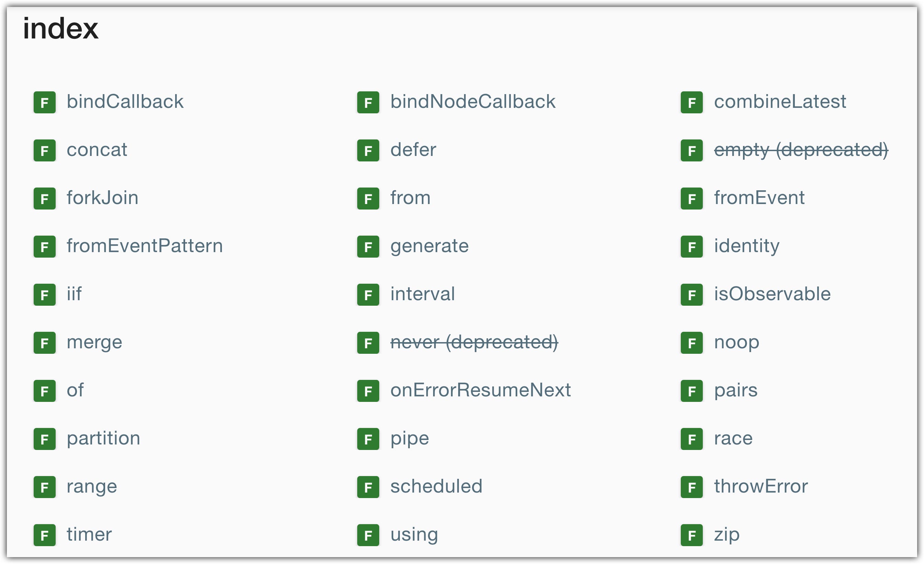924x564 pixels.
Task: Open the bindNodeCallback function link
Action: tap(473, 102)
